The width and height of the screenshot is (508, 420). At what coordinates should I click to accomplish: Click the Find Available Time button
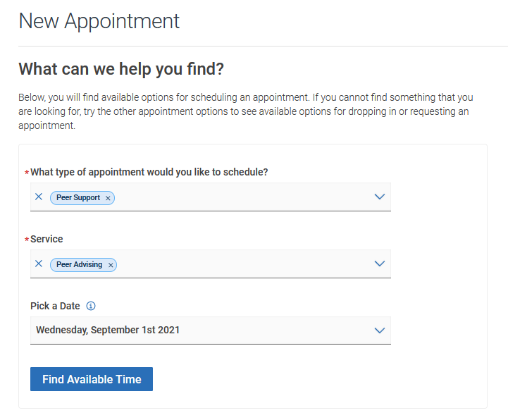pos(92,379)
